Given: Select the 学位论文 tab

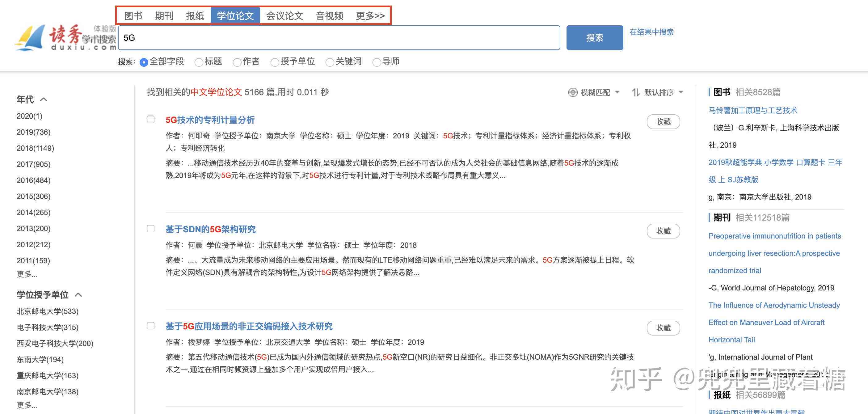Looking at the screenshot, I should 235,16.
